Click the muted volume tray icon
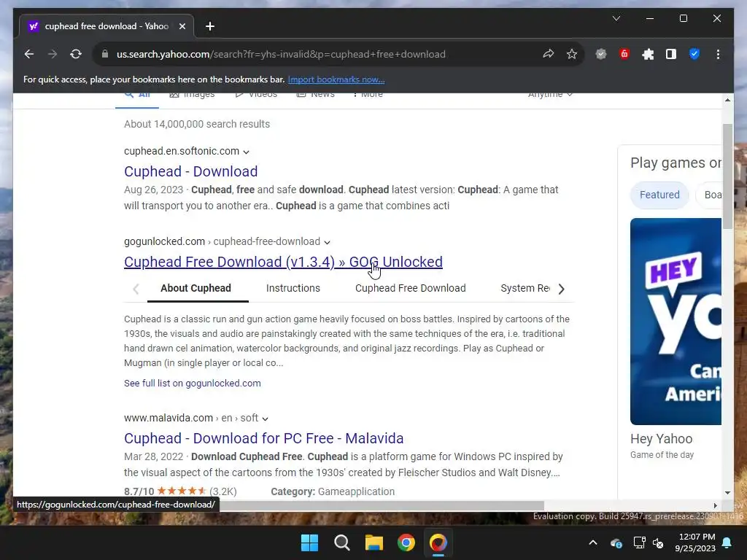747x560 pixels. coord(658,542)
